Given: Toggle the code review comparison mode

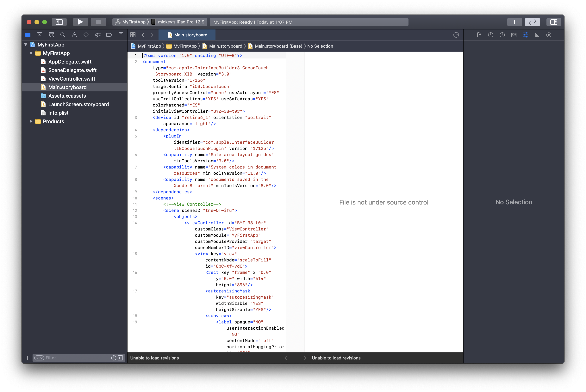Looking at the screenshot, I should 532,22.
